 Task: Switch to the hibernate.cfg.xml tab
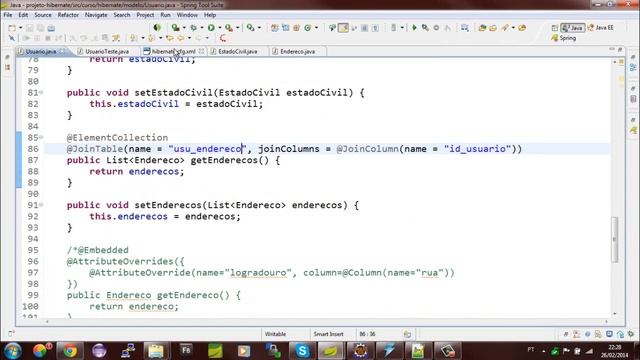(173, 51)
